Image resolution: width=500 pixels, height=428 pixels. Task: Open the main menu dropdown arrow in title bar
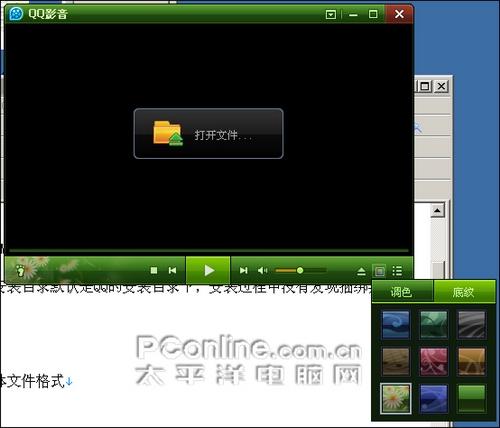point(331,14)
